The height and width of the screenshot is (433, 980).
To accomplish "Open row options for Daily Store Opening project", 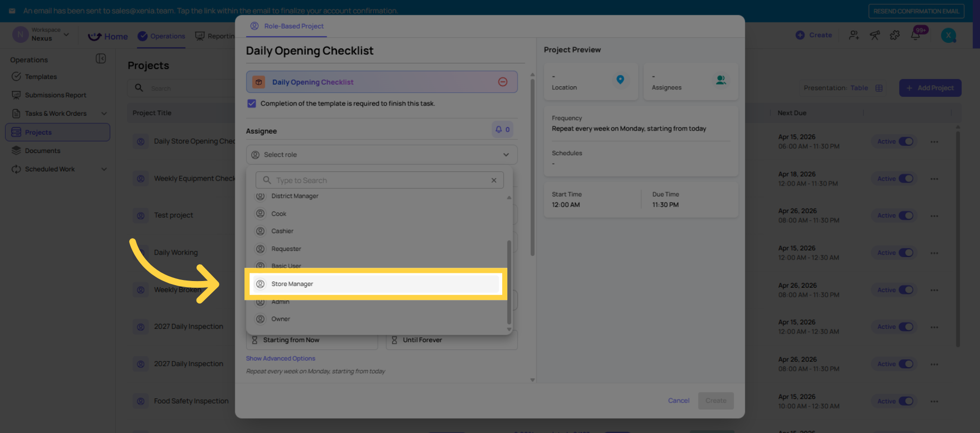I will click(x=934, y=142).
